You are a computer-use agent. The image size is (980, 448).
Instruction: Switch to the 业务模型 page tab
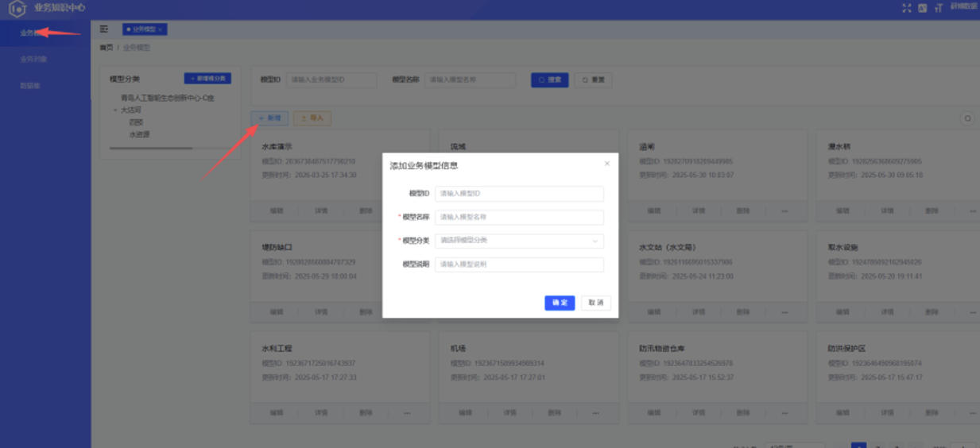144,29
